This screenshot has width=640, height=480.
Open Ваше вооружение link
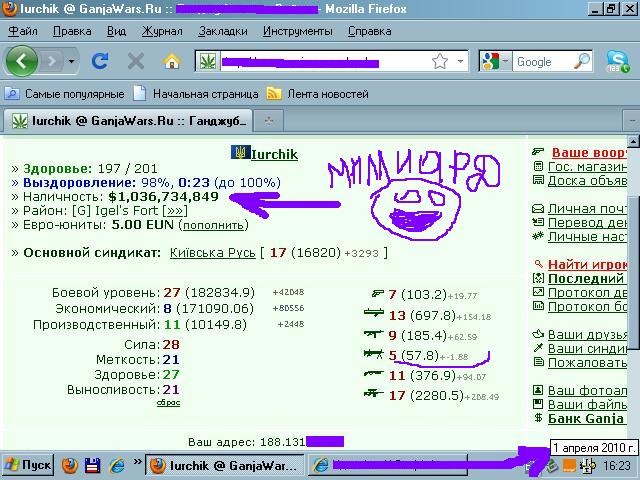click(589, 153)
